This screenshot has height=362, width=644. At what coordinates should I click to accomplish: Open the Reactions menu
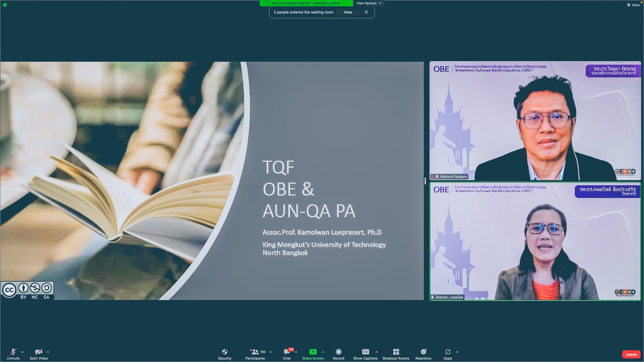[x=423, y=354]
